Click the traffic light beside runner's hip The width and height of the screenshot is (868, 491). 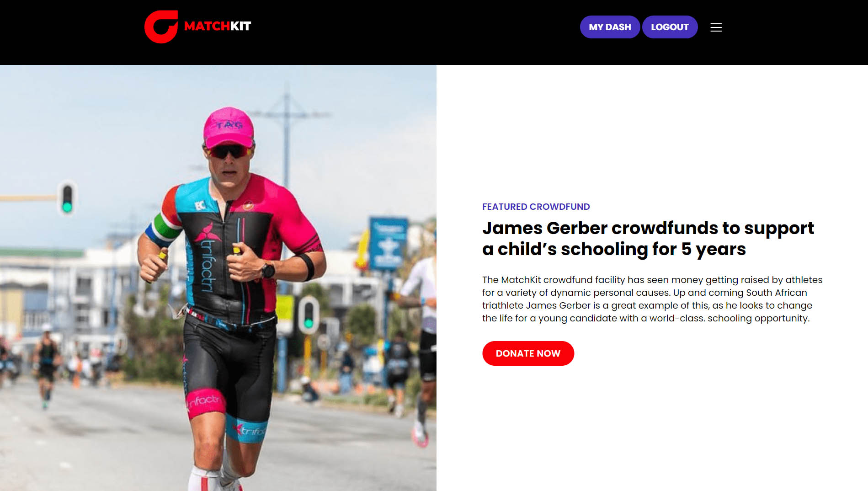[309, 315]
